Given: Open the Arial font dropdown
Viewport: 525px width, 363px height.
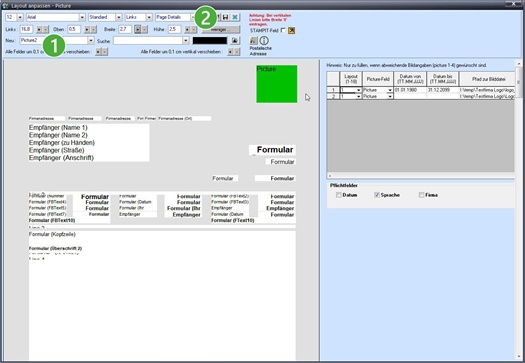Looking at the screenshot, I should coord(82,17).
